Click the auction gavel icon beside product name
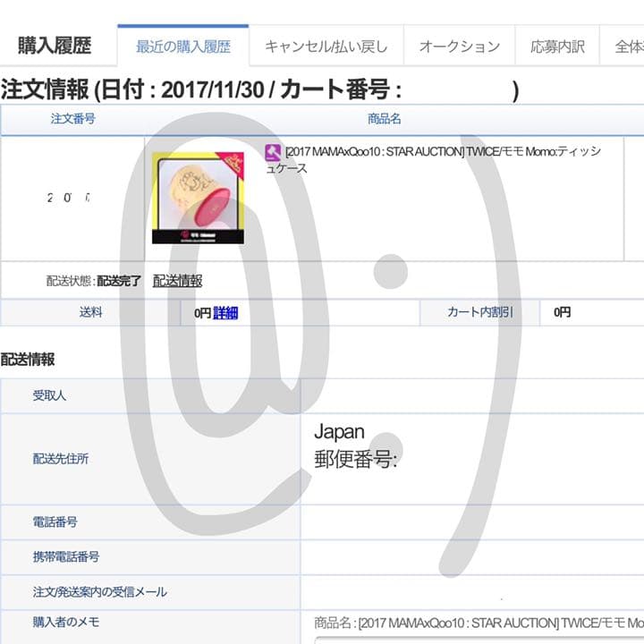Image resolution: width=644 pixels, height=644 pixels. click(x=273, y=152)
